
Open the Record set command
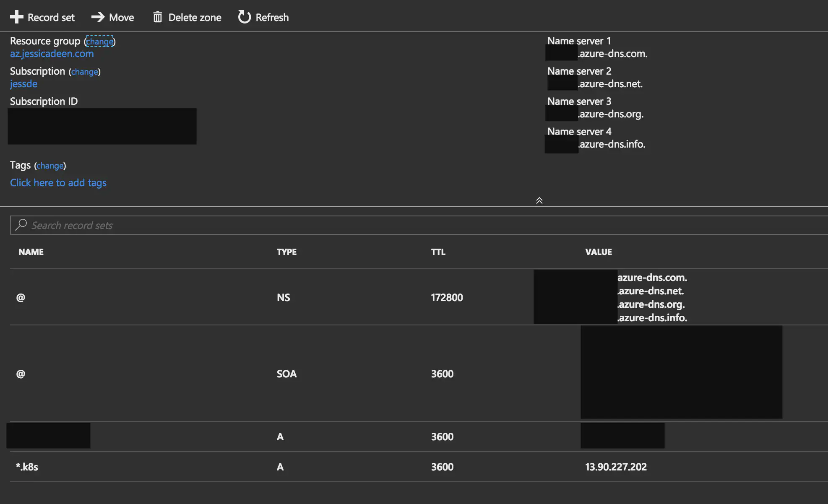point(42,17)
